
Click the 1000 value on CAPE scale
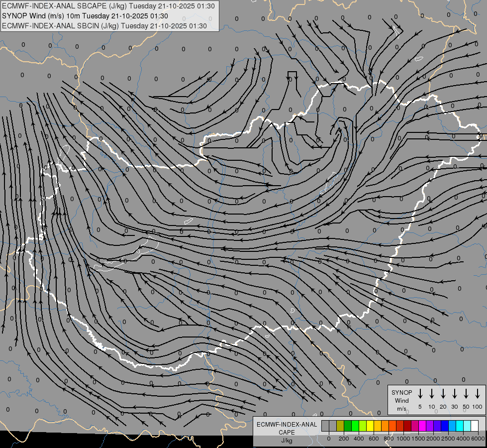[x=403, y=439]
